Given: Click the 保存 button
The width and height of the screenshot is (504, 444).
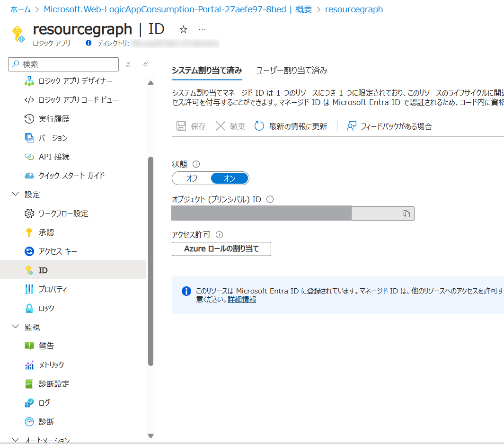Looking at the screenshot, I should click(x=191, y=126).
